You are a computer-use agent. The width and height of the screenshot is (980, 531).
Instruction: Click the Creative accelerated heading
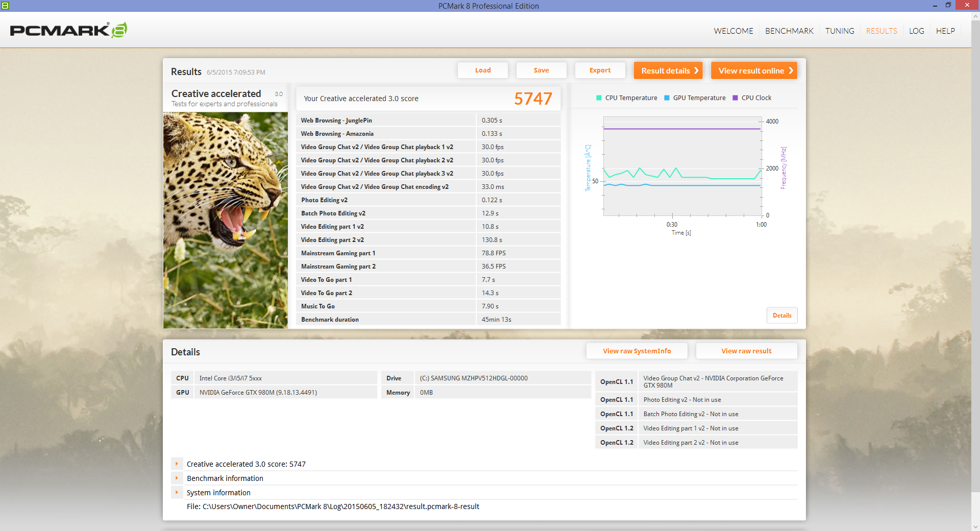216,93
